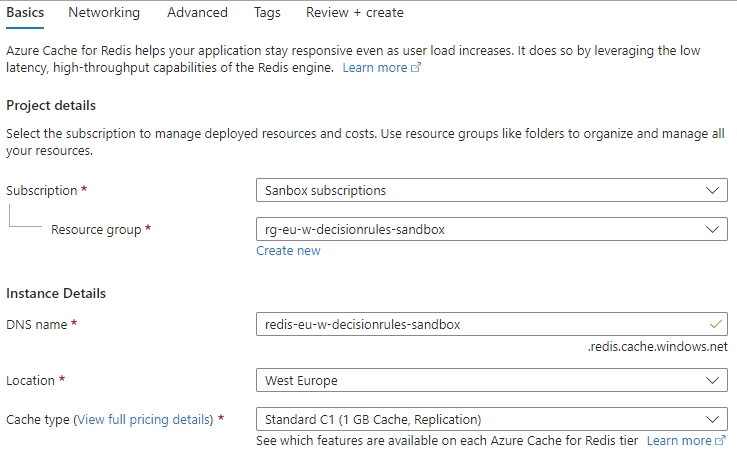
Task: Click the Cache type chevron arrow
Action: coord(712,420)
